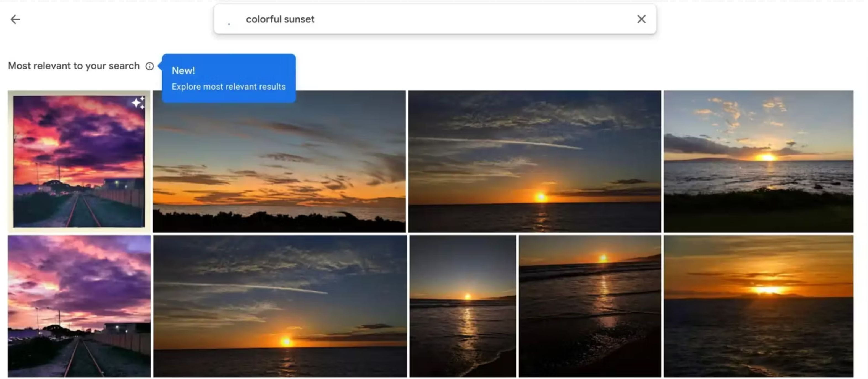Dismiss the blue "New!" tooltip
The height and width of the screenshot is (379, 868).
pyautogui.click(x=229, y=78)
